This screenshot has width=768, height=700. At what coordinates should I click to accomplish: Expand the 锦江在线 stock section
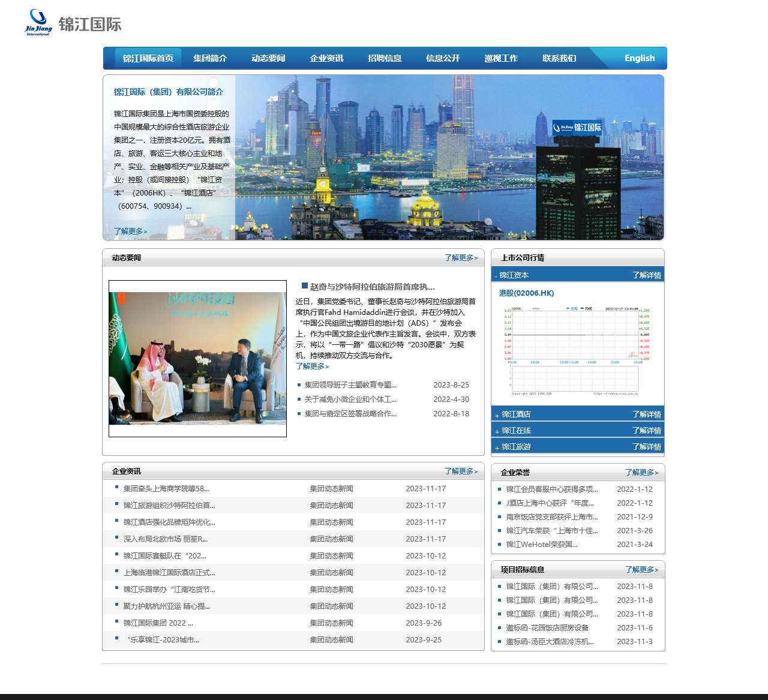513,431
